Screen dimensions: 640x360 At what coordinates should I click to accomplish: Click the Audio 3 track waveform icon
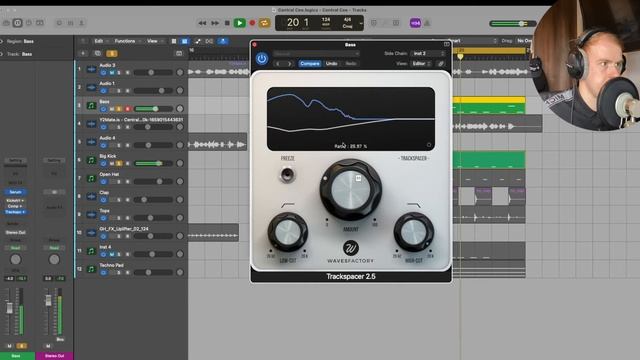(x=91, y=69)
